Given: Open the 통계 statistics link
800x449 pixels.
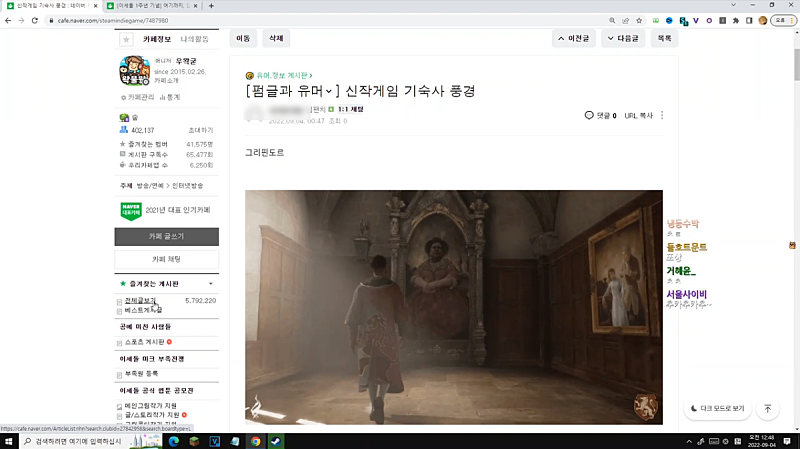Looking at the screenshot, I should [170, 97].
